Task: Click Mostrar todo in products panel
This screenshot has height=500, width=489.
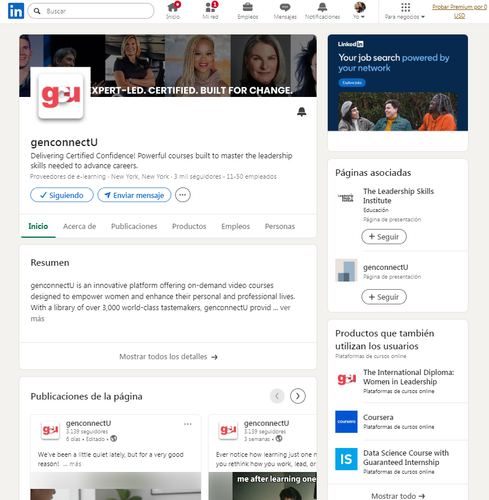Action: tap(398, 496)
